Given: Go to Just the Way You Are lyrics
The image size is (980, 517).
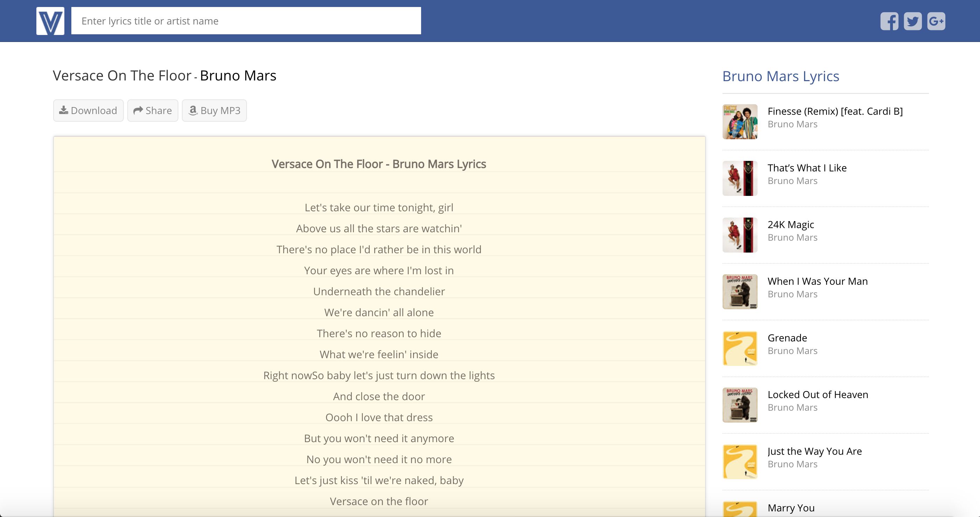Looking at the screenshot, I should 815,451.
